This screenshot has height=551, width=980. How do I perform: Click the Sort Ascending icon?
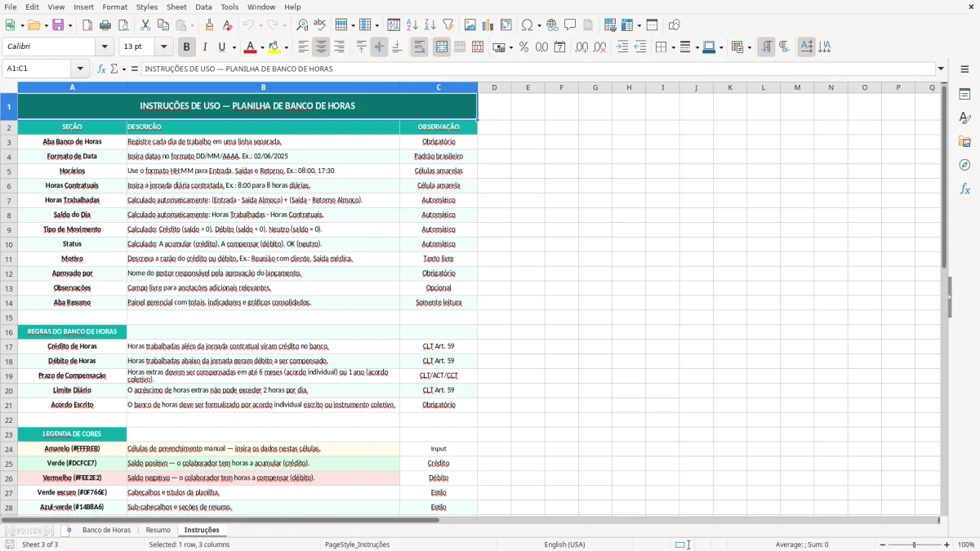coord(412,25)
